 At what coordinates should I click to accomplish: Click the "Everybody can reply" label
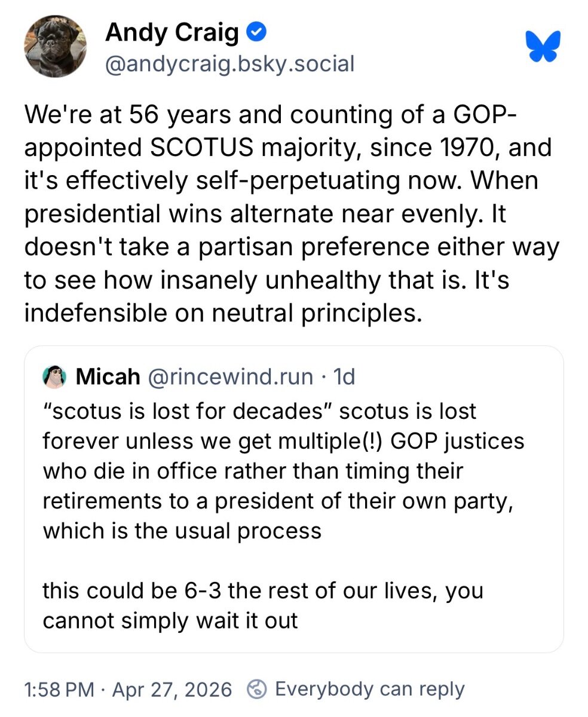[369, 689]
